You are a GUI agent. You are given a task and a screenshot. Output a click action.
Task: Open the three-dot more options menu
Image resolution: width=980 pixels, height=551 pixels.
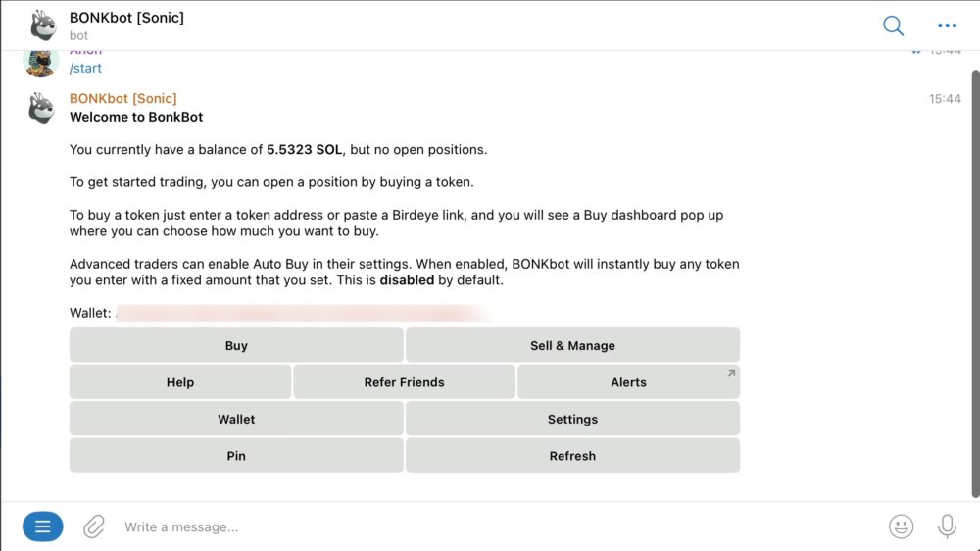click(x=947, y=25)
